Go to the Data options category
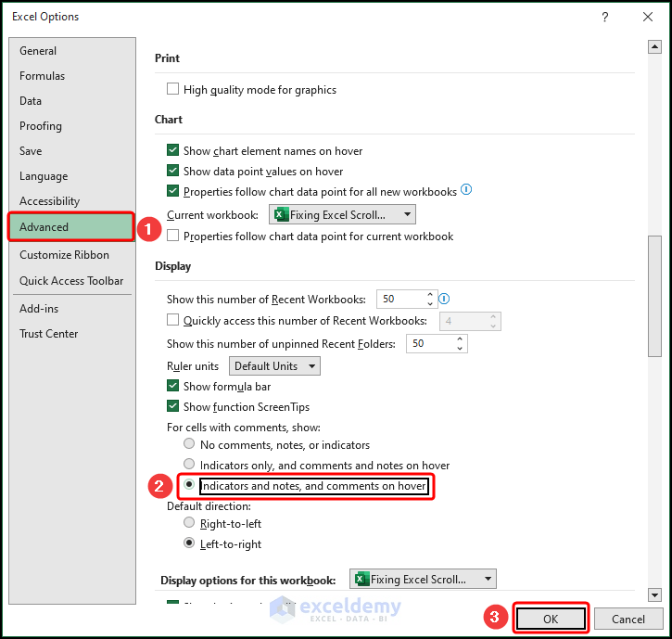Screen dimensions: 672x639 pyautogui.click(x=72, y=101)
